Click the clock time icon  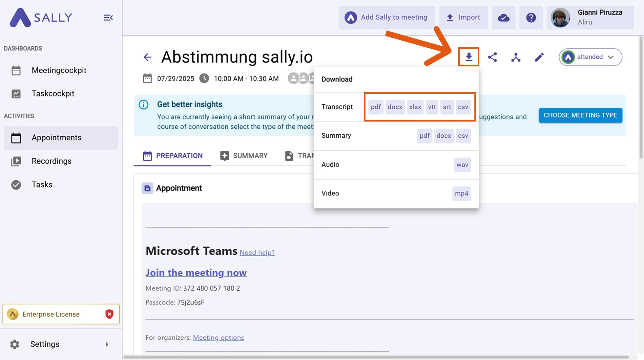pyautogui.click(x=204, y=79)
